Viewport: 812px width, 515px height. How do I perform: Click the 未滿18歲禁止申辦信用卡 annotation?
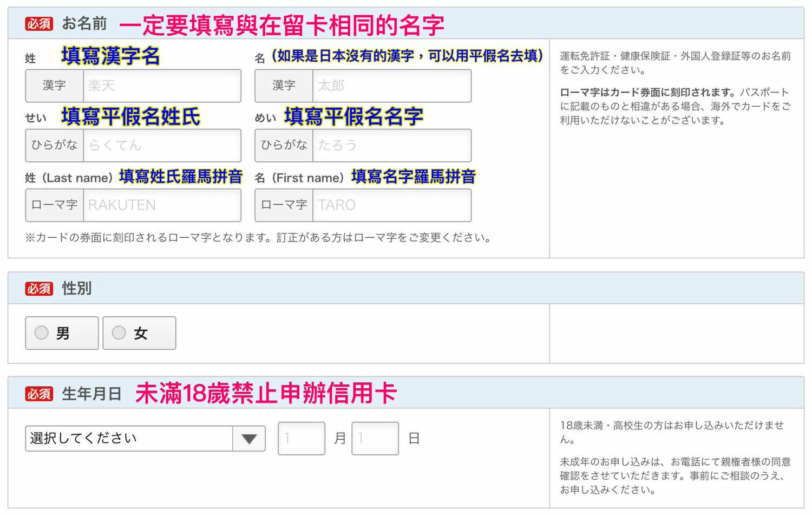[265, 393]
